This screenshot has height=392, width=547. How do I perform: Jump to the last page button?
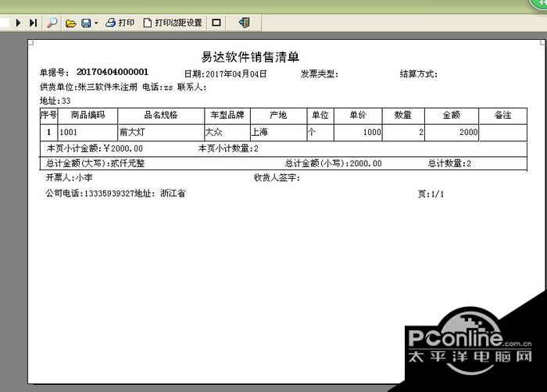click(x=33, y=23)
